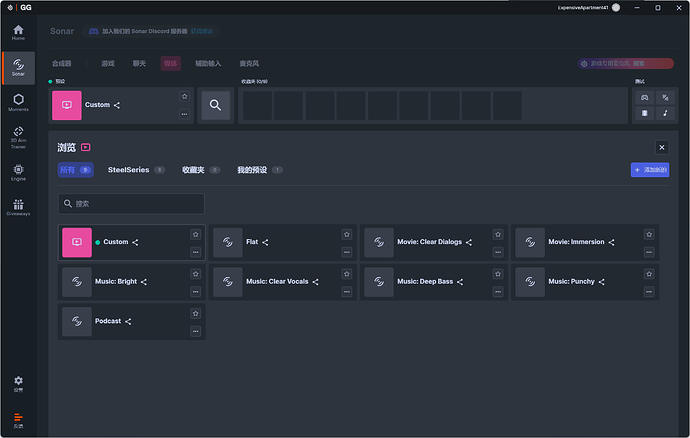The image size is (690, 438).
Task: Go to Engine in the sidebar
Action: [18, 171]
